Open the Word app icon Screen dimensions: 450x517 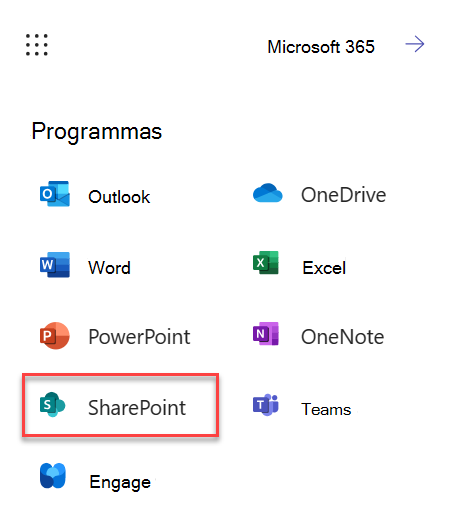pos(55,265)
